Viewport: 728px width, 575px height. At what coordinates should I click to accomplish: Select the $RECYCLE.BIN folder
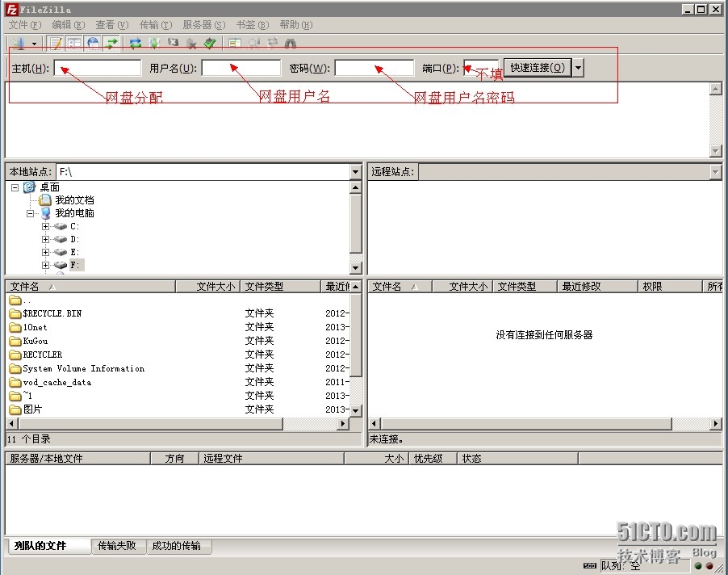[52, 313]
